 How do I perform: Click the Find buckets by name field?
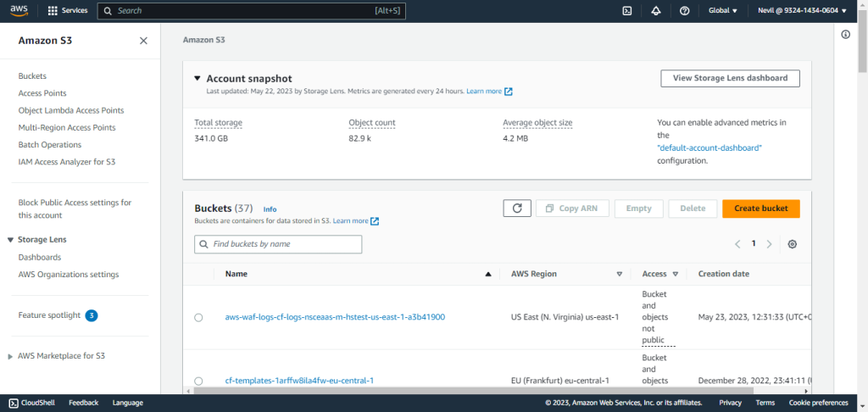pos(278,243)
